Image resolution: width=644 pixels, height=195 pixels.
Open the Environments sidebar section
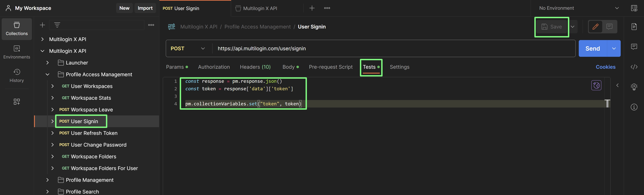point(16,52)
